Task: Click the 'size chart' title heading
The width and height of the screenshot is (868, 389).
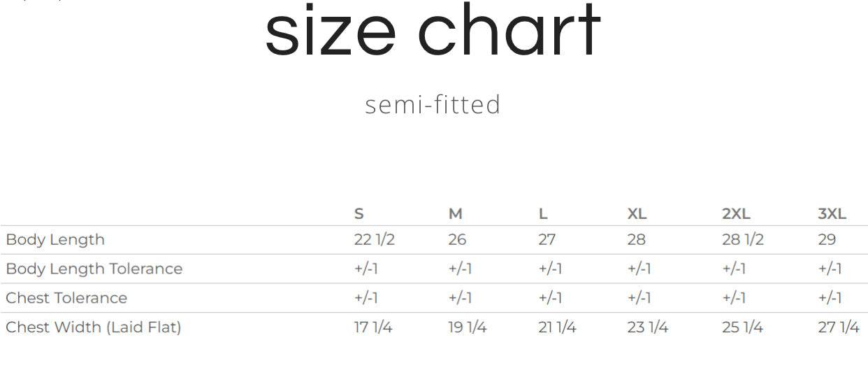Action: [x=433, y=31]
